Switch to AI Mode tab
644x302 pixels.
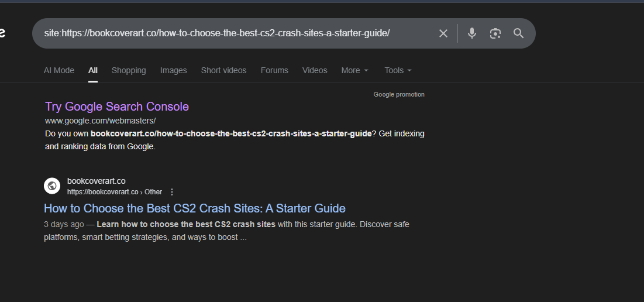(59, 70)
